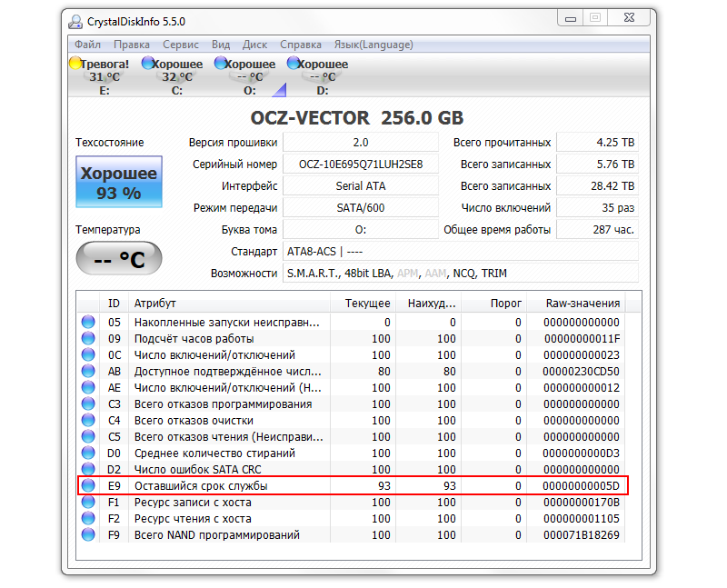Image resolution: width=727 pixels, height=588 pixels.
Task: Click the Наихуд... column header
Action: (x=428, y=304)
